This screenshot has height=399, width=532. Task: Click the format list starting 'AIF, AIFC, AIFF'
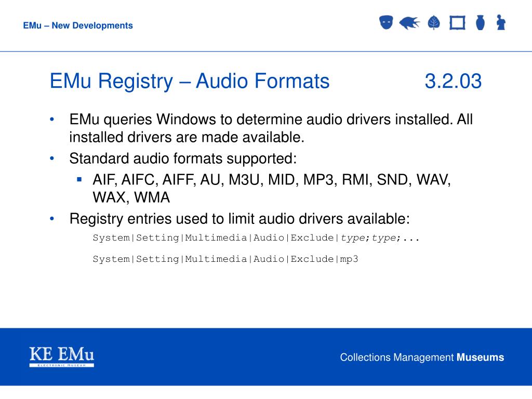(x=271, y=180)
